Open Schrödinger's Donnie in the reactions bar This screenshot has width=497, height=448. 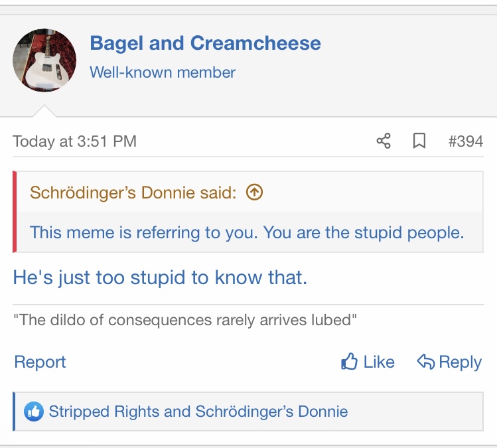(271, 411)
